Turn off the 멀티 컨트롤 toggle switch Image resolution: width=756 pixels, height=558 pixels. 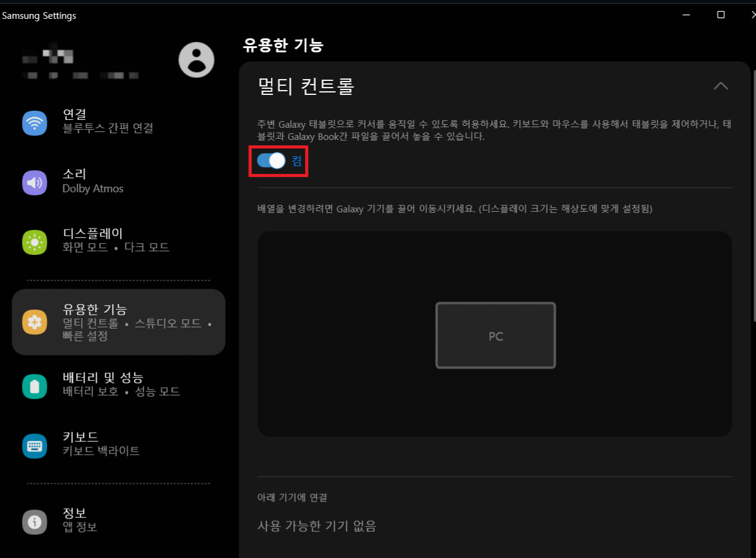(271, 161)
